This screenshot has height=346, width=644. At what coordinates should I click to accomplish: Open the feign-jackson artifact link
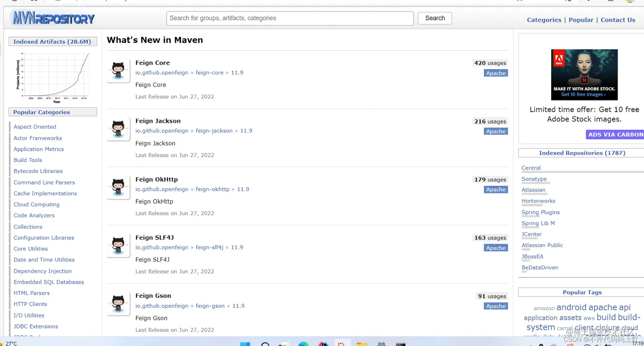coord(214,131)
